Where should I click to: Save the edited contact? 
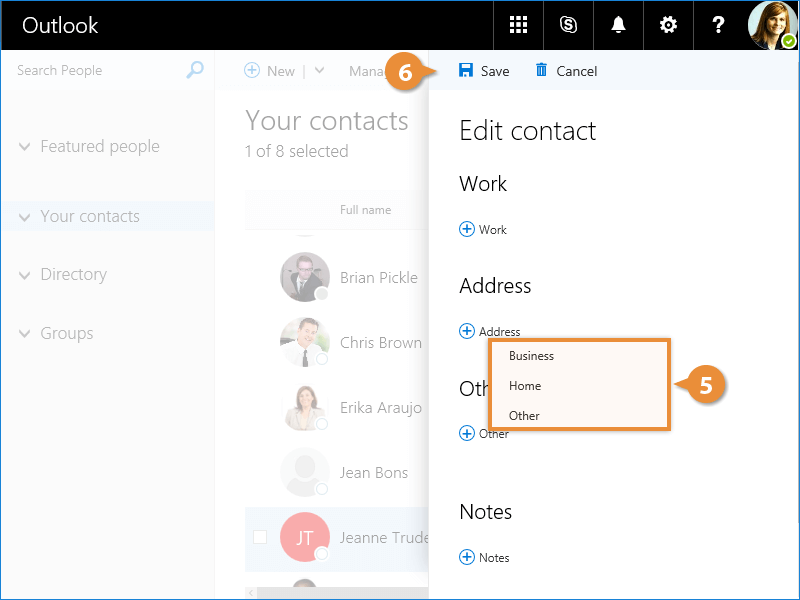point(484,71)
